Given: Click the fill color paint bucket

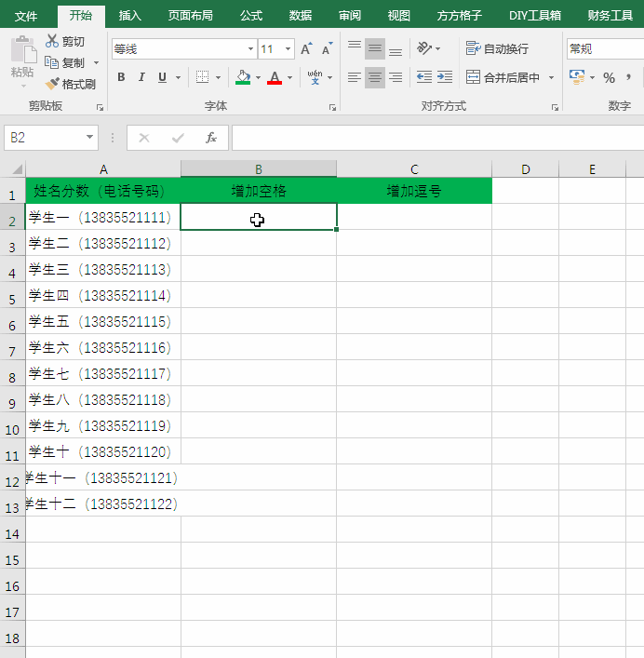Looking at the screenshot, I should click(243, 77).
